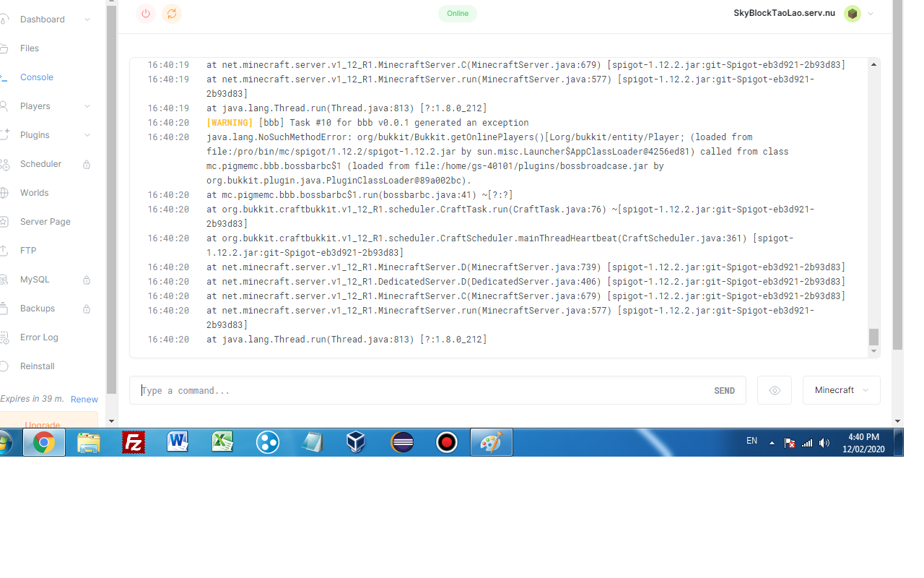Click the java.lang.NoSuchMethodError log line

(x=497, y=159)
